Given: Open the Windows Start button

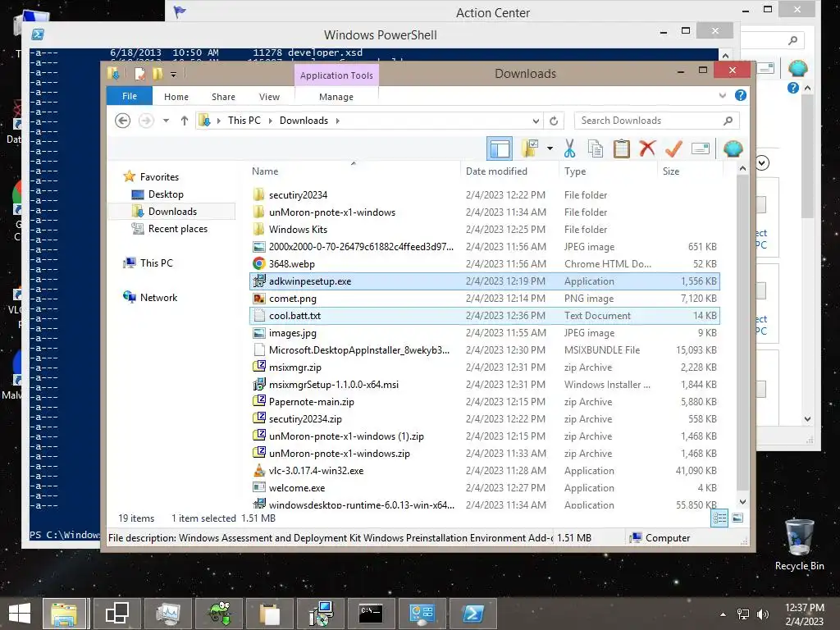Looking at the screenshot, I should [20, 614].
